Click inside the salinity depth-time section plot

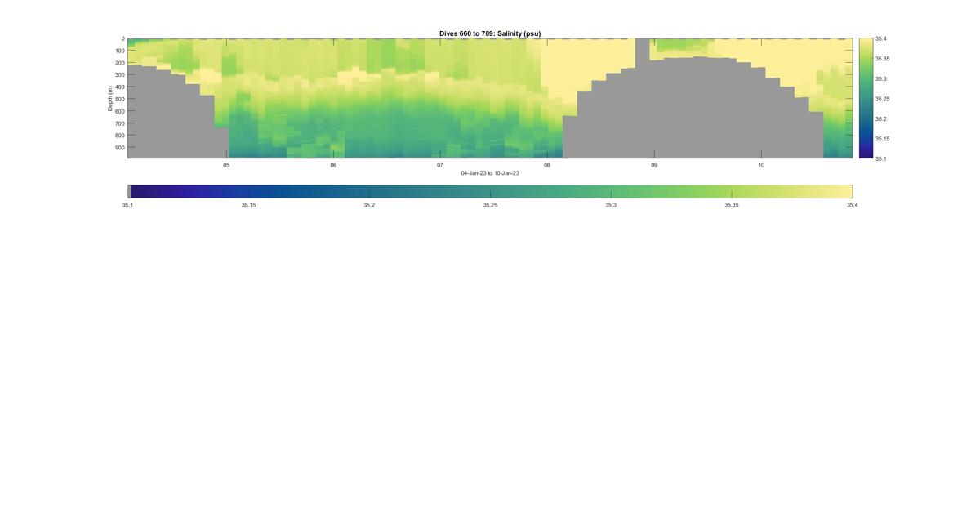(x=490, y=98)
